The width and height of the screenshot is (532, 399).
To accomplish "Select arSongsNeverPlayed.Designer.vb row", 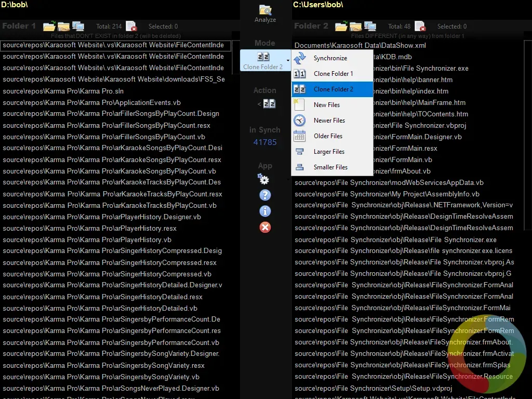I will tap(115, 388).
